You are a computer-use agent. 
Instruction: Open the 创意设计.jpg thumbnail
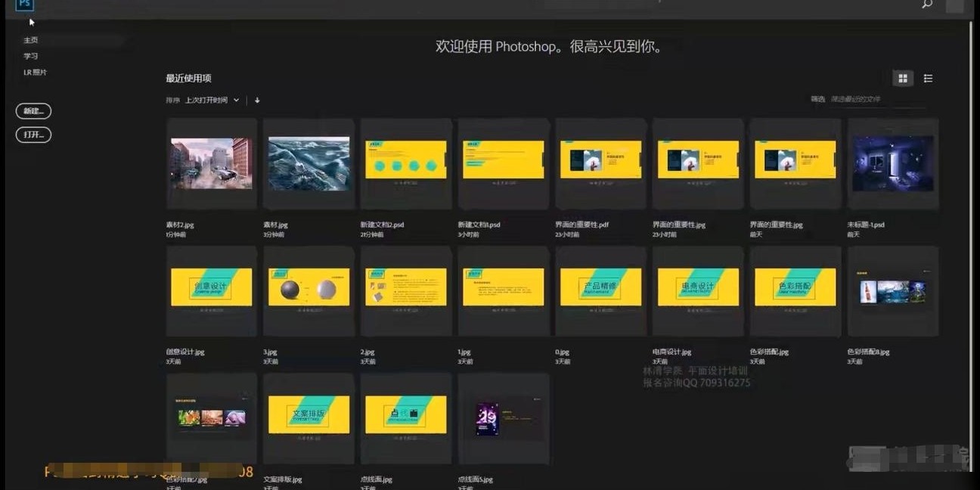[x=212, y=291]
